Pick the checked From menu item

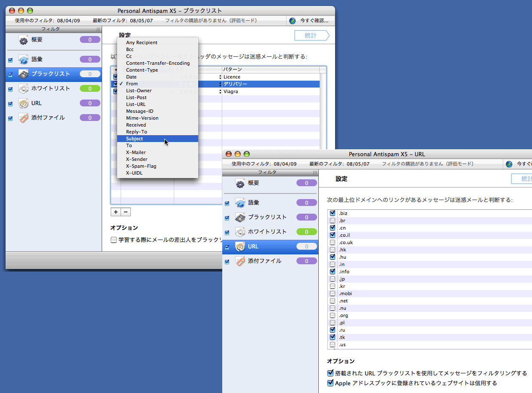point(157,84)
